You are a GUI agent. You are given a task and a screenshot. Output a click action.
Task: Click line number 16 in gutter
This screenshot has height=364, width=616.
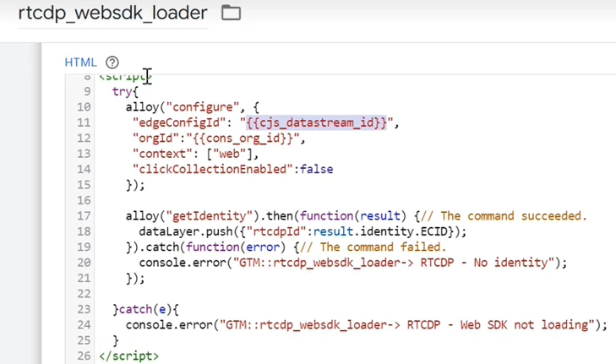[84, 200]
